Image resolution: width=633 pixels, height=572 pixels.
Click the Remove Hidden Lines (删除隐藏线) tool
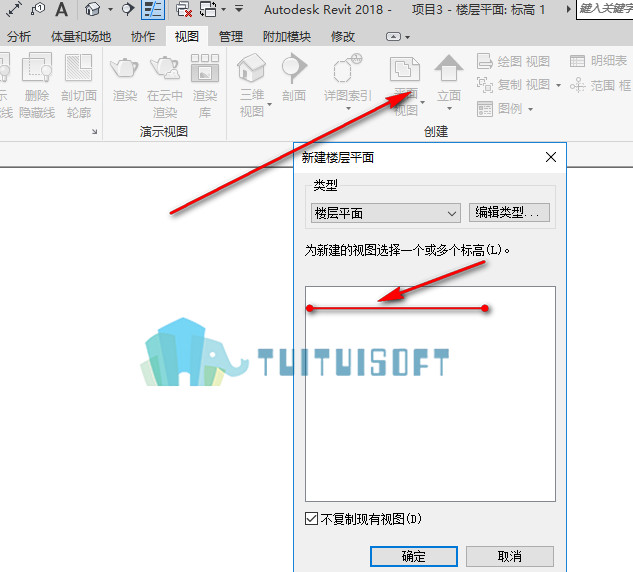click(x=37, y=86)
